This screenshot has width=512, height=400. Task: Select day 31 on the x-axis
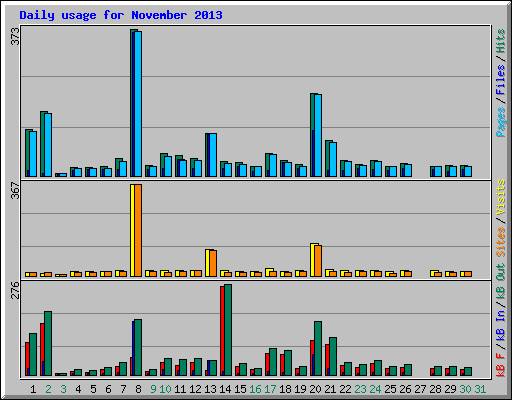point(480,389)
